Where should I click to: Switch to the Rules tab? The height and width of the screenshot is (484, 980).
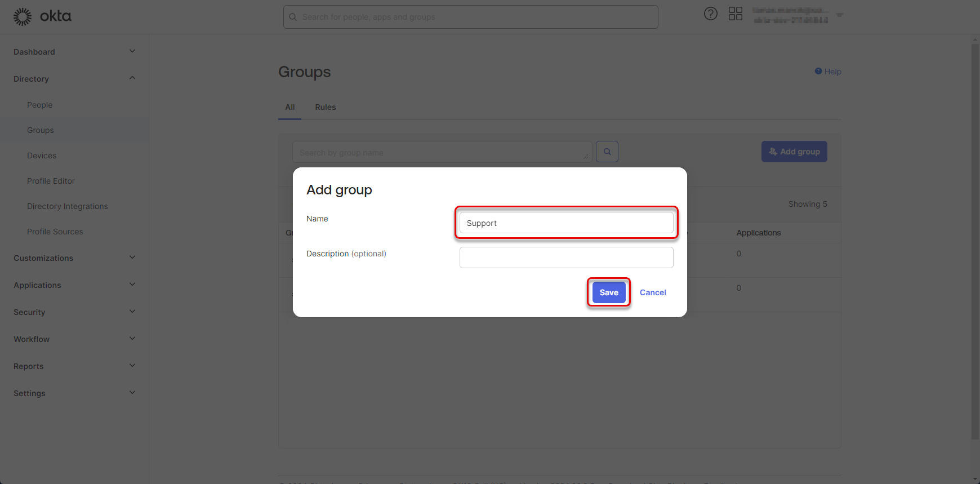[326, 107]
